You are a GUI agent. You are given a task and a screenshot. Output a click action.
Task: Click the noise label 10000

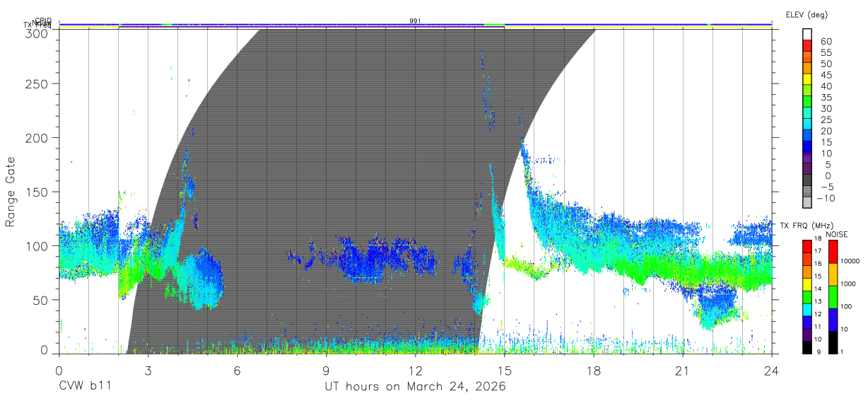point(852,261)
